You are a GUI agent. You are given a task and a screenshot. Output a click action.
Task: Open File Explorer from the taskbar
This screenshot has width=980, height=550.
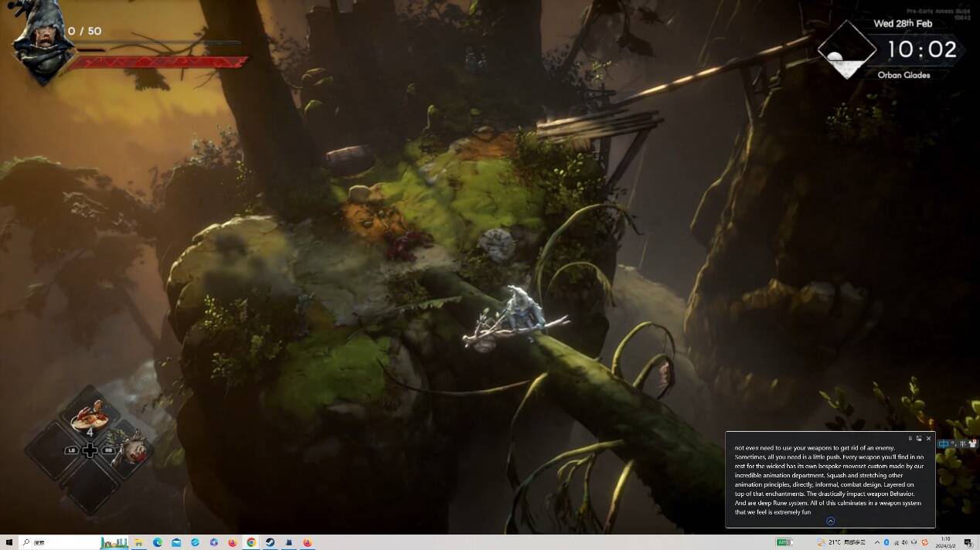[x=138, y=542]
